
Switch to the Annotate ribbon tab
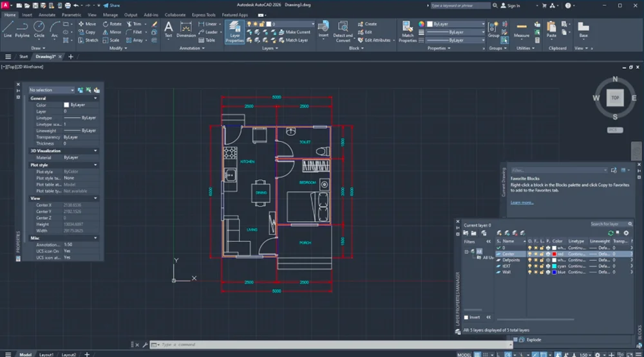tap(47, 14)
